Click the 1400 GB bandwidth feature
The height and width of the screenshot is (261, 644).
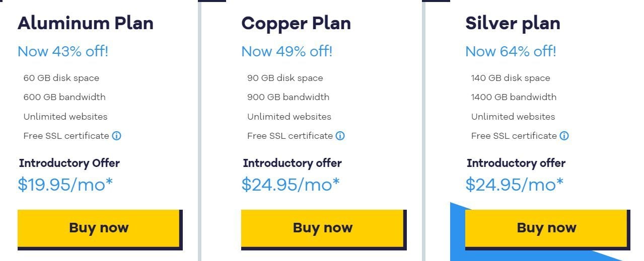514,97
